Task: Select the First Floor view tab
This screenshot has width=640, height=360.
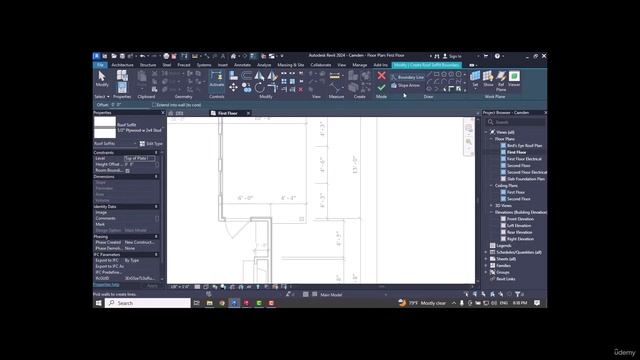Action: point(227,113)
